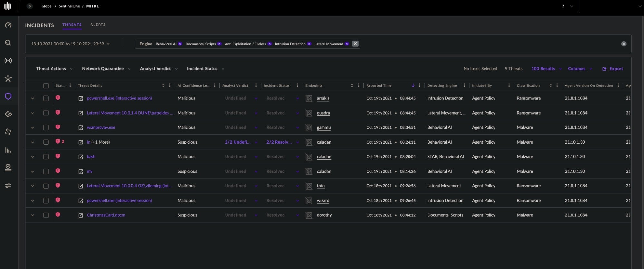Select the checkbox for the bash threat
This screenshot has width=644, height=269.
pyautogui.click(x=46, y=157)
